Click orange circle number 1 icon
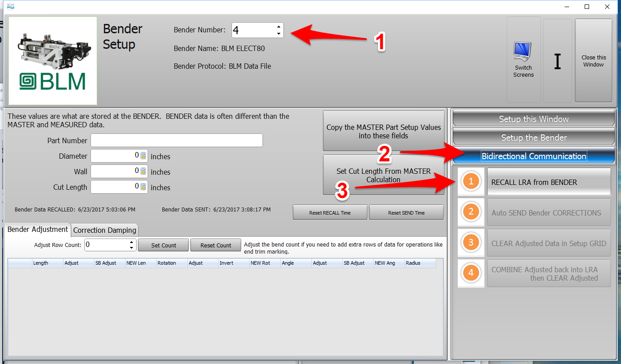 pyautogui.click(x=471, y=181)
